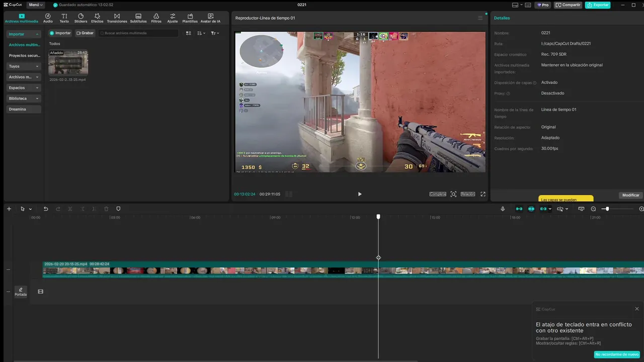Expand the Espacios sidebar section

coord(24,88)
